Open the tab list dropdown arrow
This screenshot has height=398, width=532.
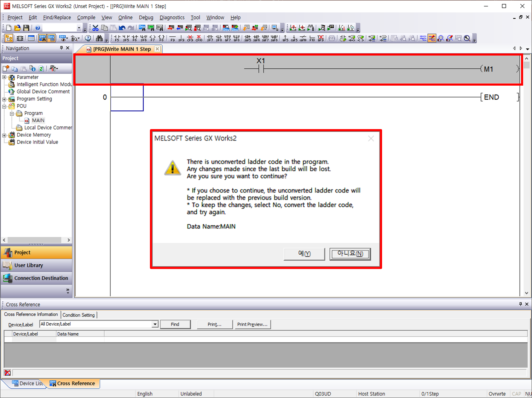527,48
